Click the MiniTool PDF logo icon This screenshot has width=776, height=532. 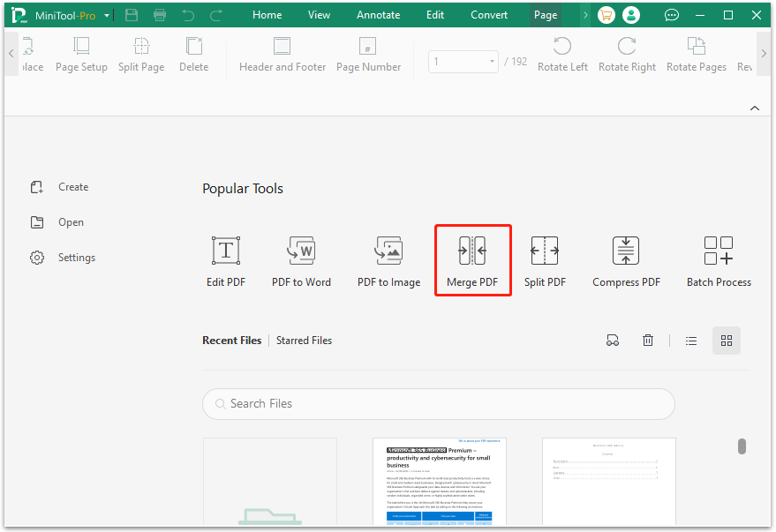(19, 15)
